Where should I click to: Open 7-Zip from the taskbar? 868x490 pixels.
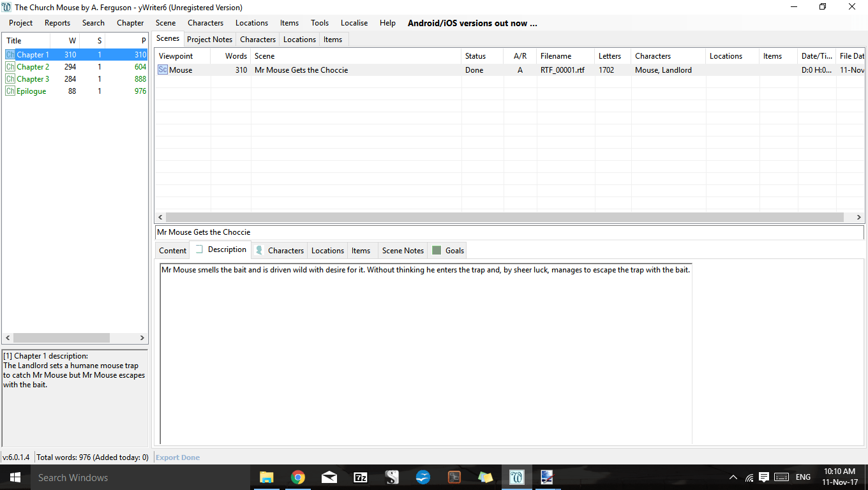360,477
